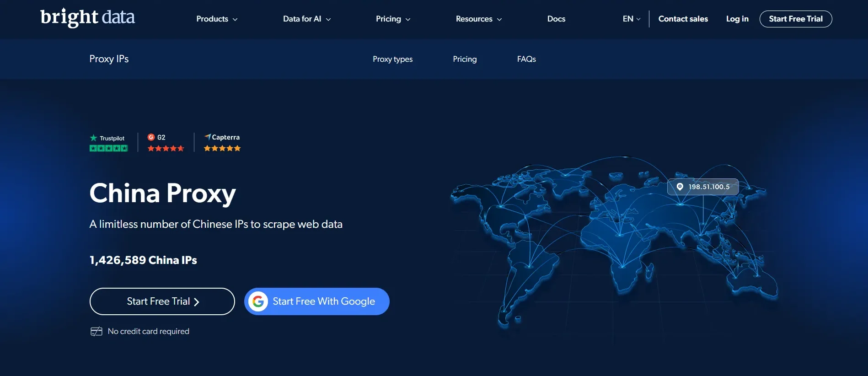Click the Bright Data logo
Screen dimensions: 868x376
(87, 18)
